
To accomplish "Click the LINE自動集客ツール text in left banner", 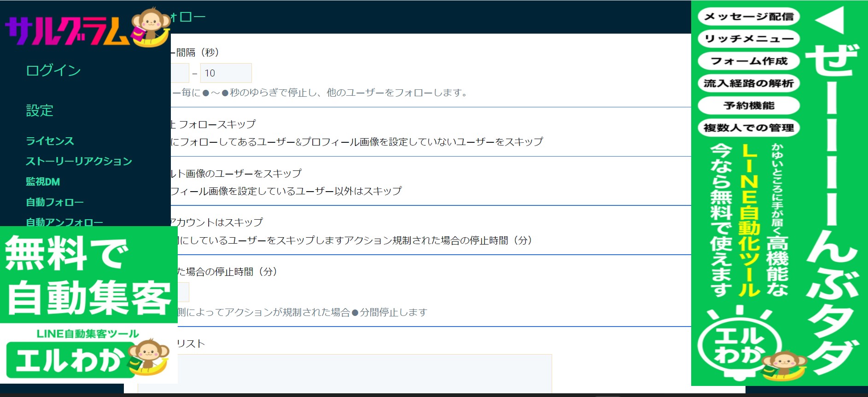I will (x=87, y=334).
